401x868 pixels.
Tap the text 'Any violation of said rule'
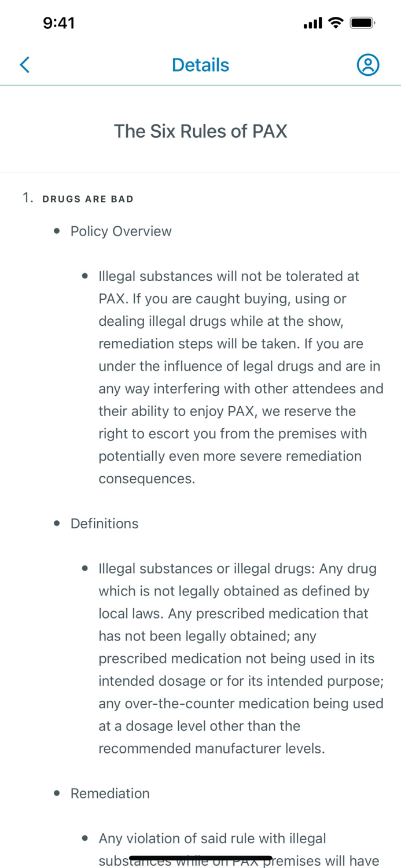coord(212,838)
